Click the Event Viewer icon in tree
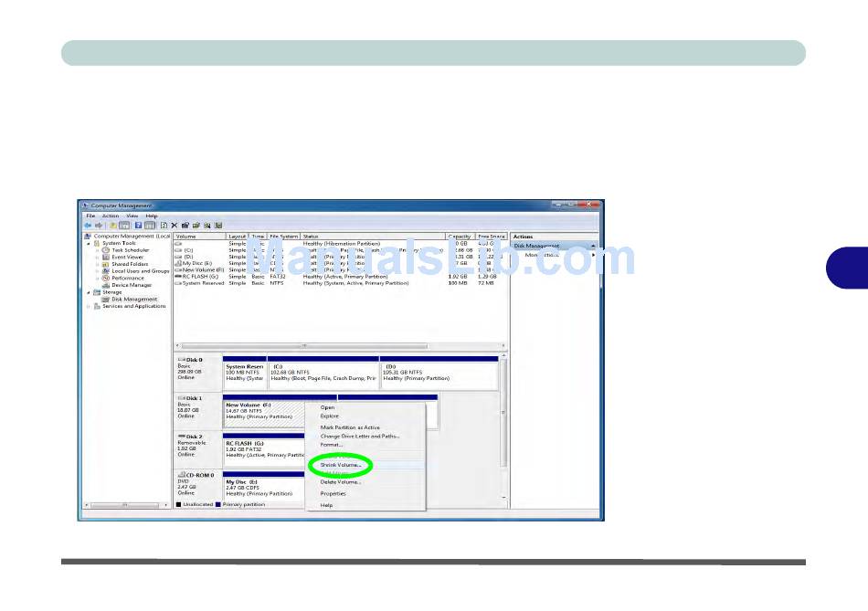Screen dimensions: 868x611 point(106,258)
